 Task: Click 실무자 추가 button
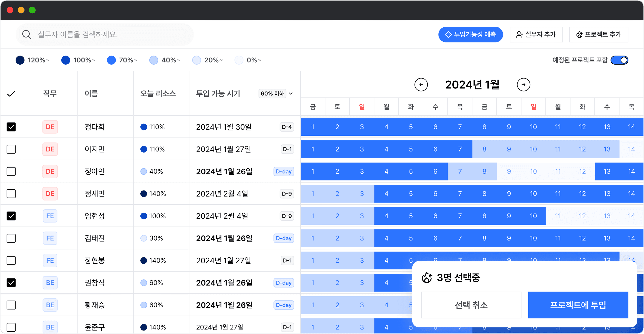coord(536,34)
